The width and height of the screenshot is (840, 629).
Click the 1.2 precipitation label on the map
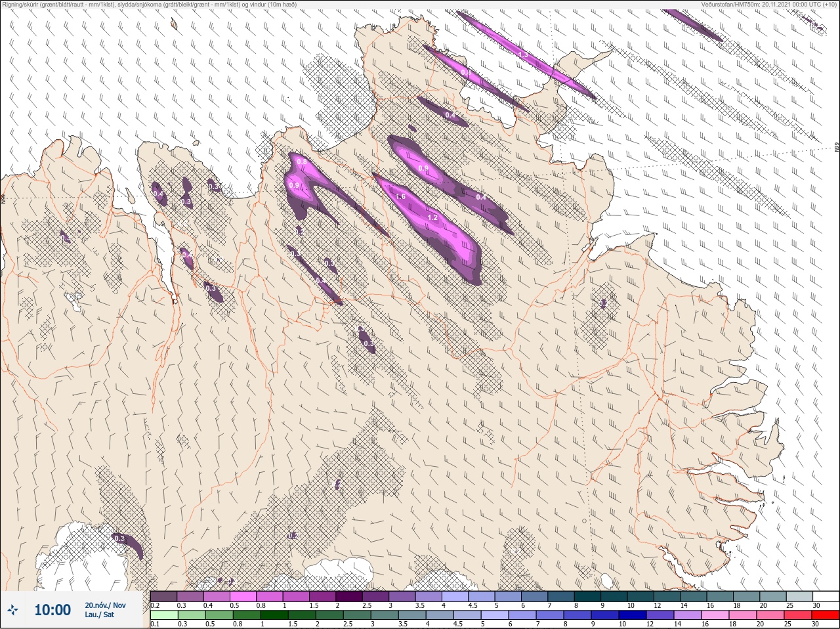pyautogui.click(x=432, y=217)
